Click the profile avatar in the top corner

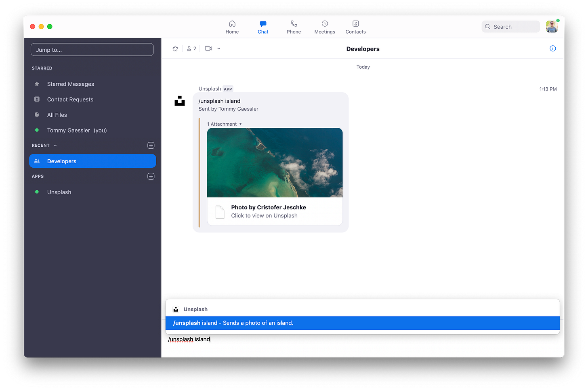tap(552, 26)
